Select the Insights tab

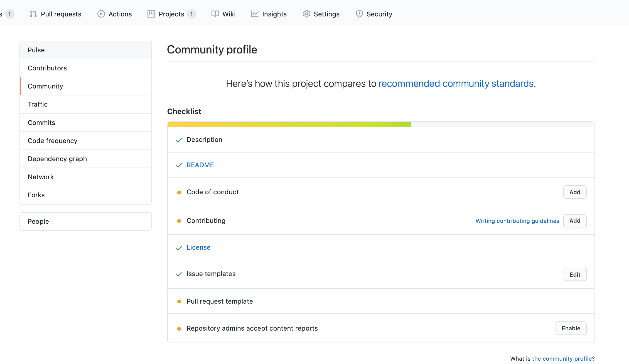click(269, 14)
